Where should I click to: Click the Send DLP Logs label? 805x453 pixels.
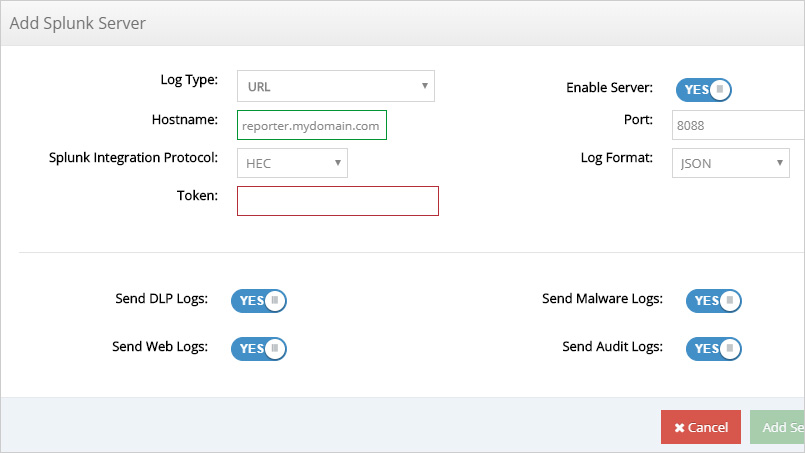[161, 299]
